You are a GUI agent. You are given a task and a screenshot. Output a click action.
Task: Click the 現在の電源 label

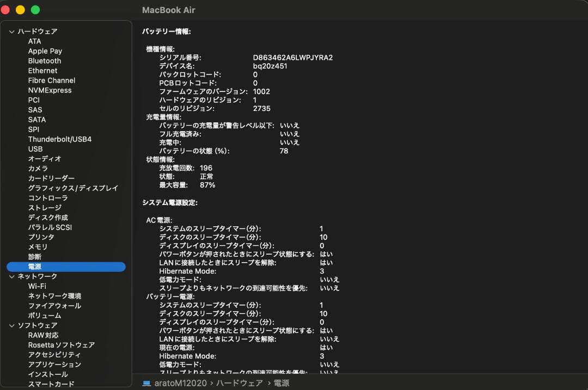point(176,348)
